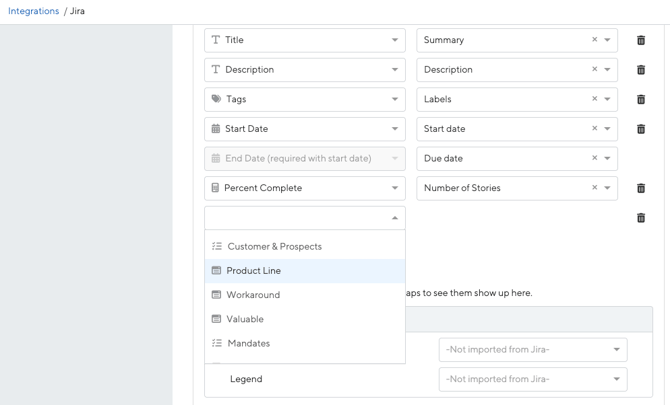Expand the Number of Stories dropdown arrow

[x=607, y=188]
